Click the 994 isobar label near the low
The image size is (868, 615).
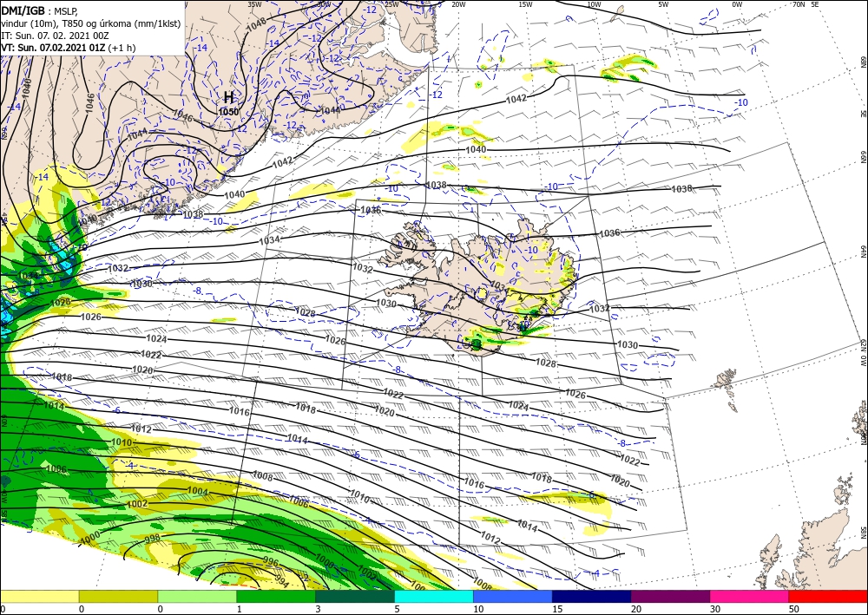pyautogui.click(x=281, y=581)
